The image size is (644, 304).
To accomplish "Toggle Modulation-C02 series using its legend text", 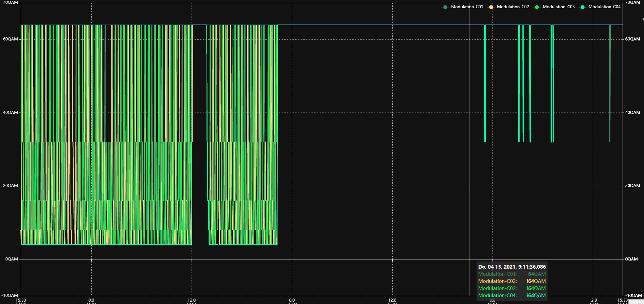I will [x=513, y=7].
